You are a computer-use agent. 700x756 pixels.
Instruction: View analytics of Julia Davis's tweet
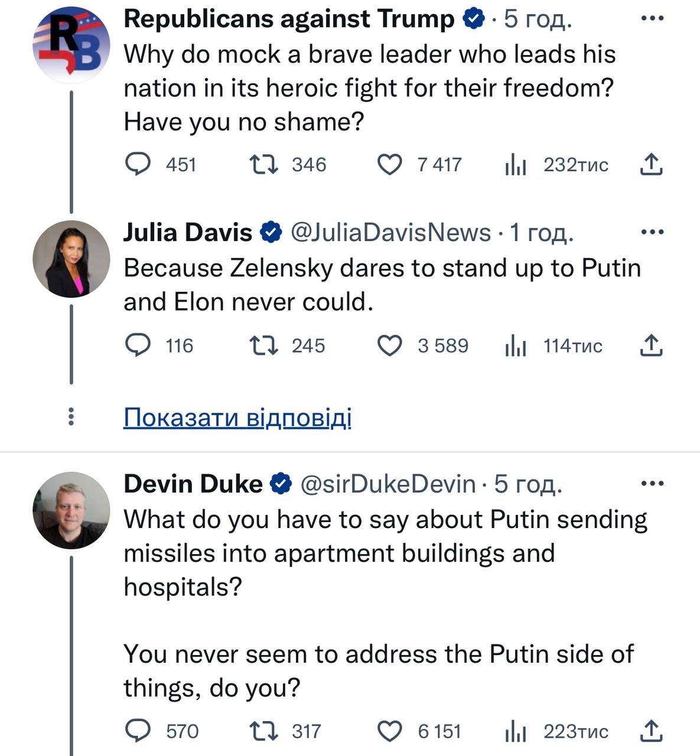pyautogui.click(x=516, y=346)
